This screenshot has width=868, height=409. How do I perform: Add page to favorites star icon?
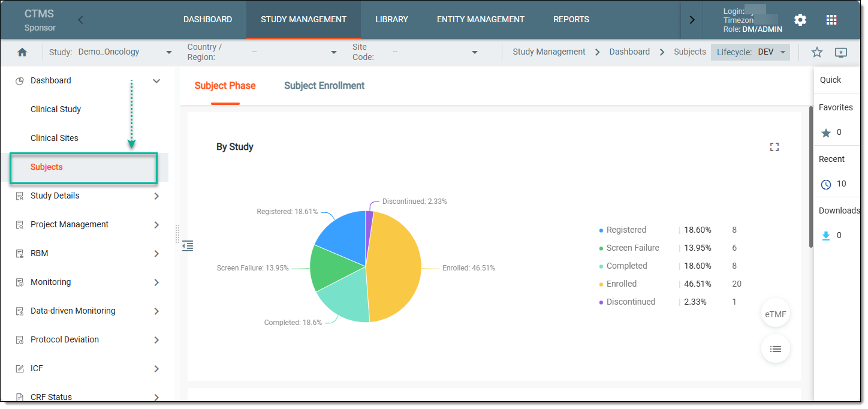[817, 52]
